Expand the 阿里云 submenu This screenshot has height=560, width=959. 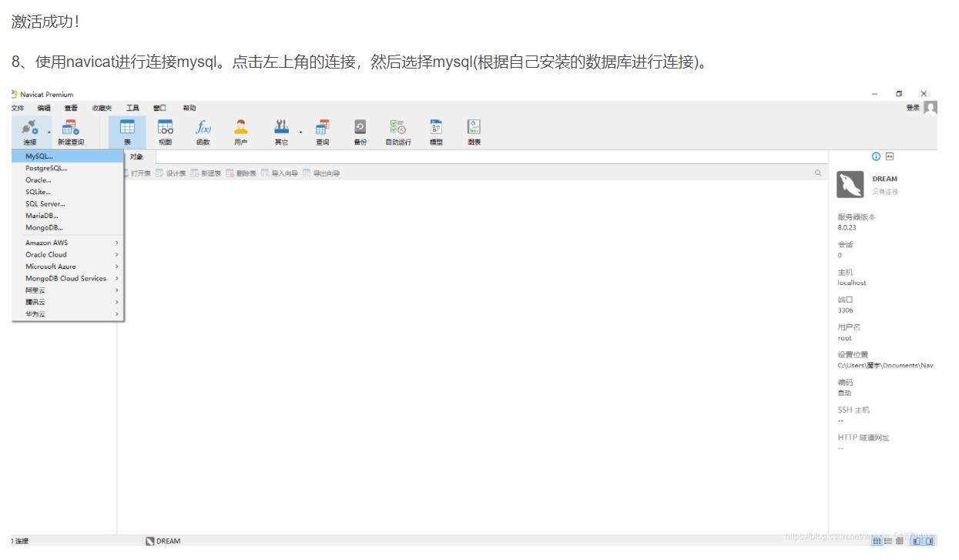click(x=68, y=290)
